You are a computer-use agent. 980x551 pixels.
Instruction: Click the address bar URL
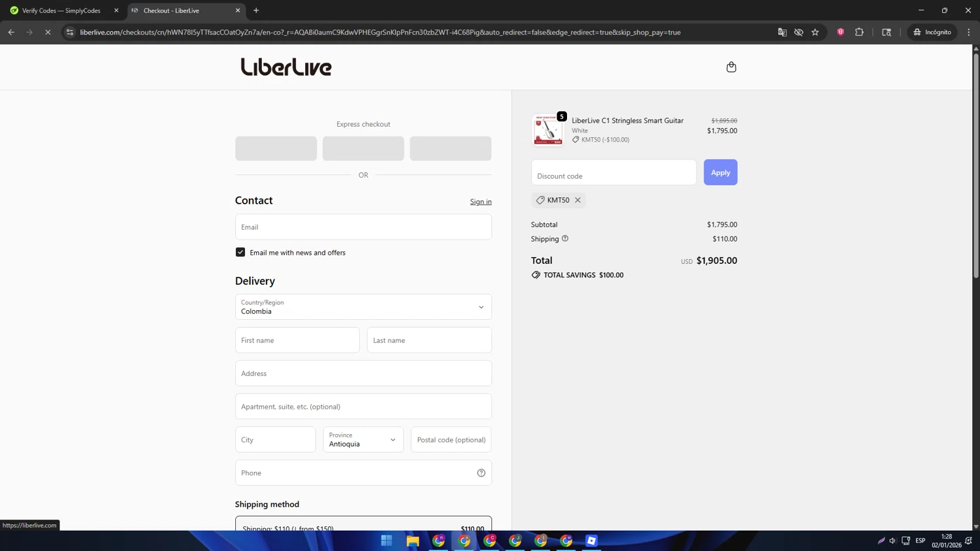[380, 32]
